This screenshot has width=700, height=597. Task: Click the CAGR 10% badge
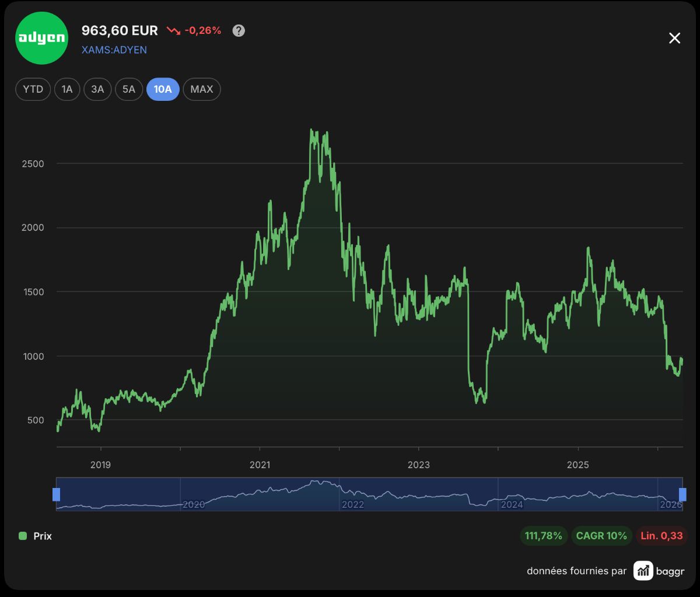pos(601,536)
